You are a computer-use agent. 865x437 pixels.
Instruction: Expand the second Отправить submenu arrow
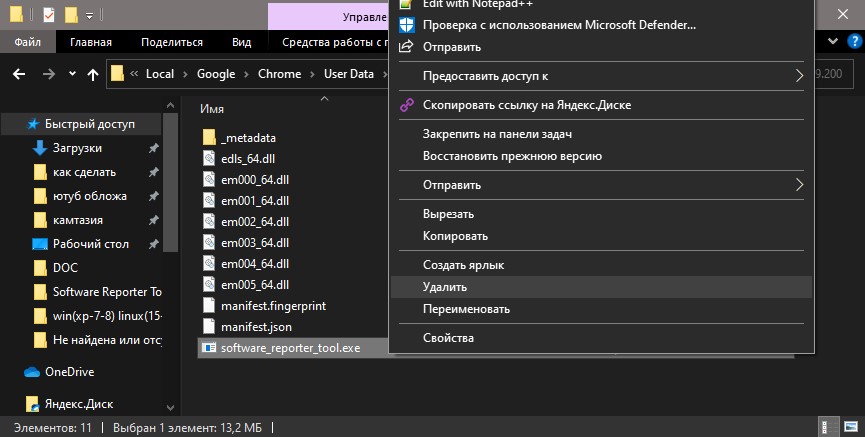[x=799, y=185]
